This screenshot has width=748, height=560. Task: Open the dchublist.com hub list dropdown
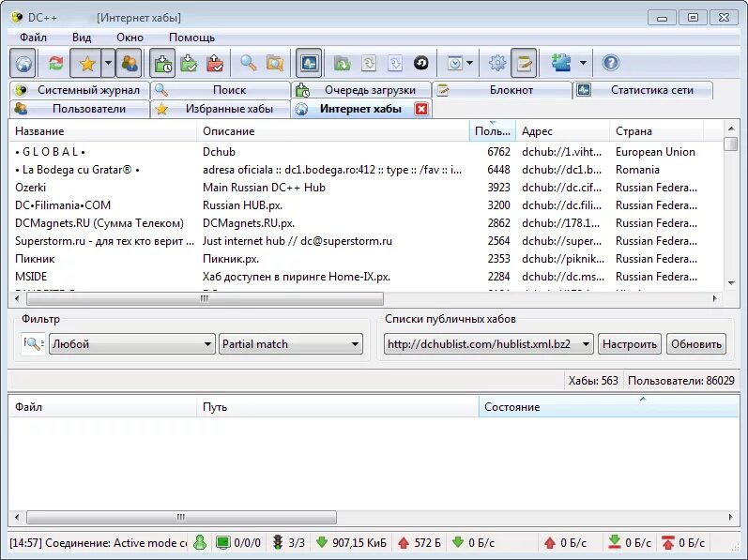pos(488,343)
